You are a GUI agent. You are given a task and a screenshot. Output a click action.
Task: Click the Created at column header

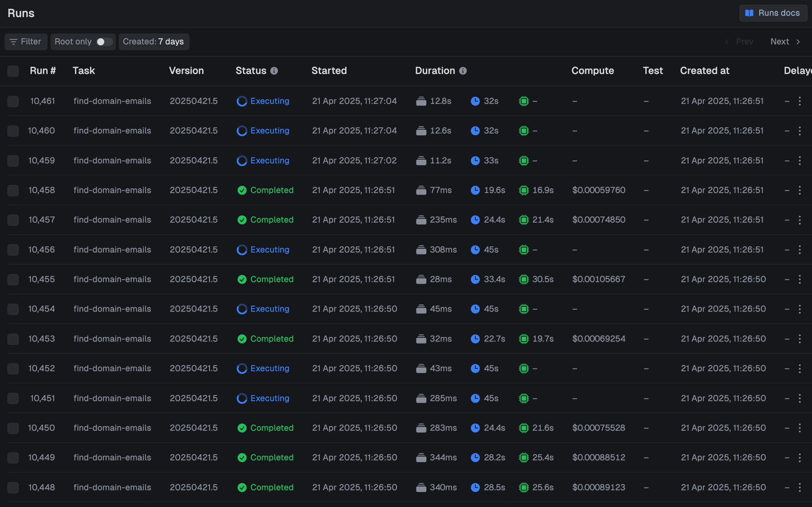(705, 71)
